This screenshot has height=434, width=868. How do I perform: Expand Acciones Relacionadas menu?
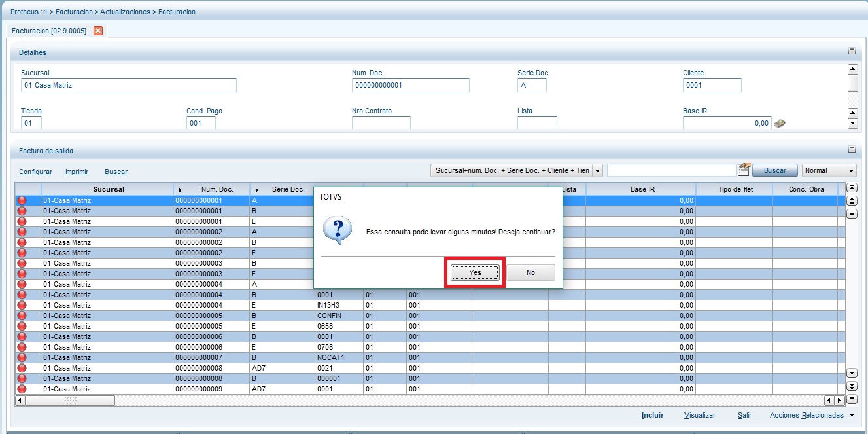(812, 415)
